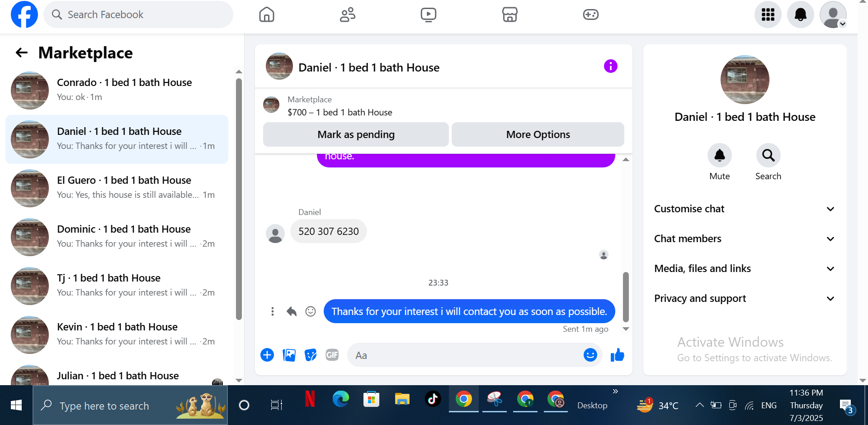Expand Media, files and links section
Viewport: 868px width, 425px height.
pyautogui.click(x=744, y=268)
